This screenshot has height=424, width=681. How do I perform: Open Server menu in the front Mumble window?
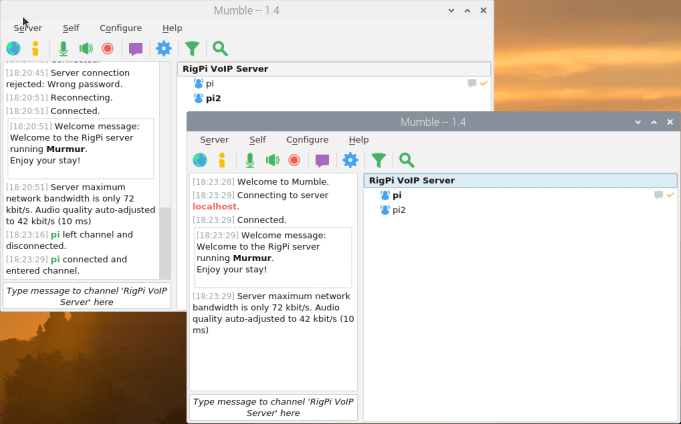pos(214,140)
